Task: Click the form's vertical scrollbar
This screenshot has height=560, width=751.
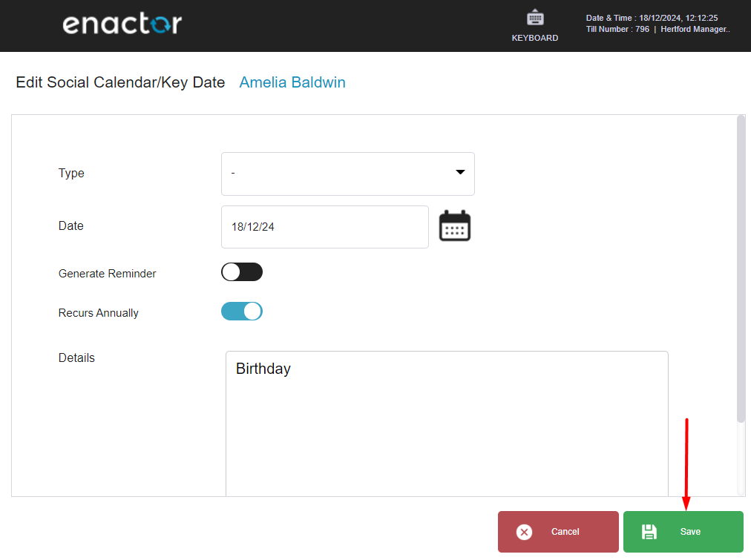Action: click(741, 269)
